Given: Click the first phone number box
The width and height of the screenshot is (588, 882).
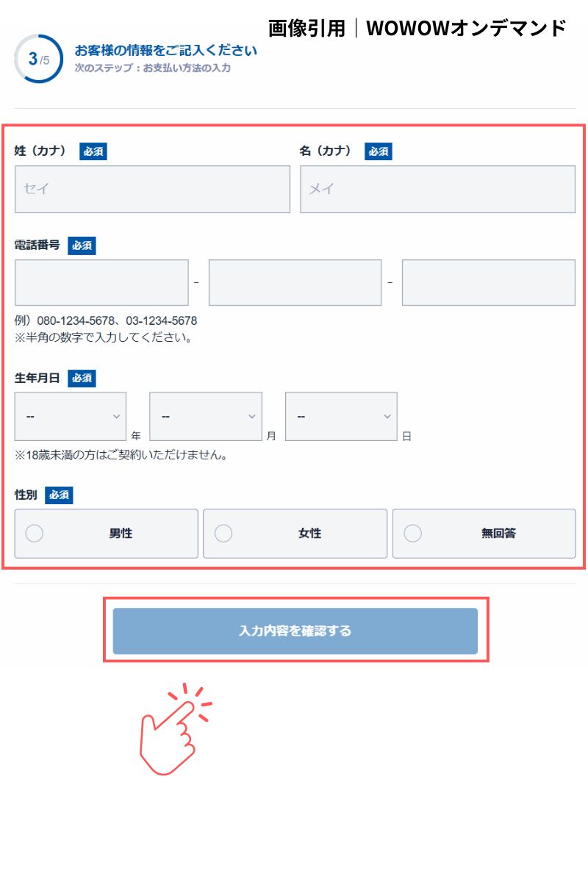Looking at the screenshot, I should click(101, 282).
